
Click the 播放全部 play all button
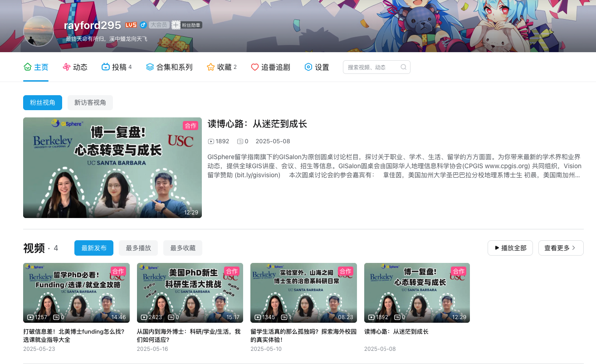point(510,248)
